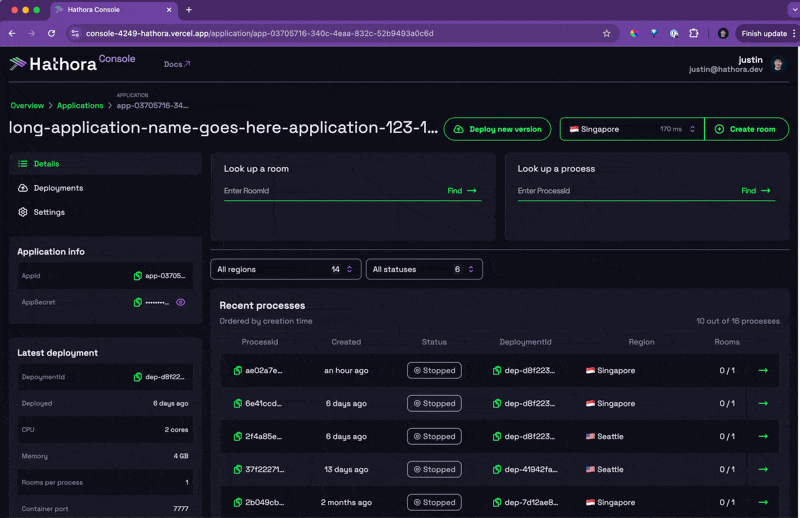Copy process ID ae02a7e
800x518 pixels.
pyautogui.click(x=237, y=371)
